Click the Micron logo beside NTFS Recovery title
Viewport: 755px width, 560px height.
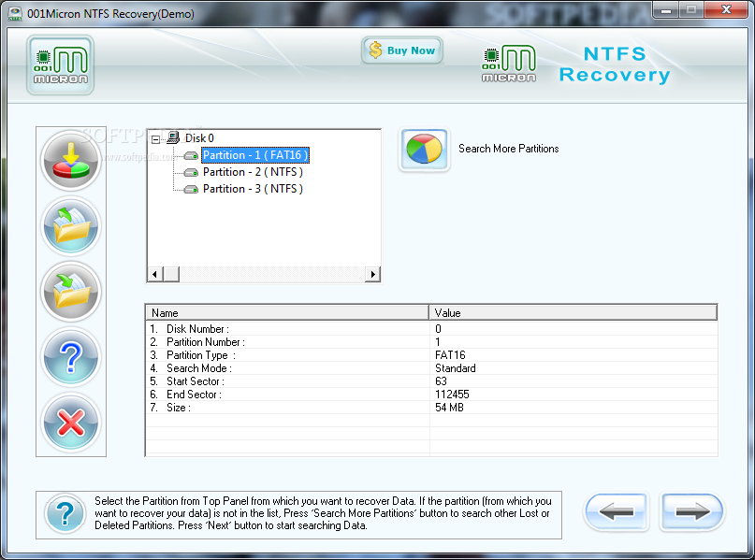(x=509, y=64)
